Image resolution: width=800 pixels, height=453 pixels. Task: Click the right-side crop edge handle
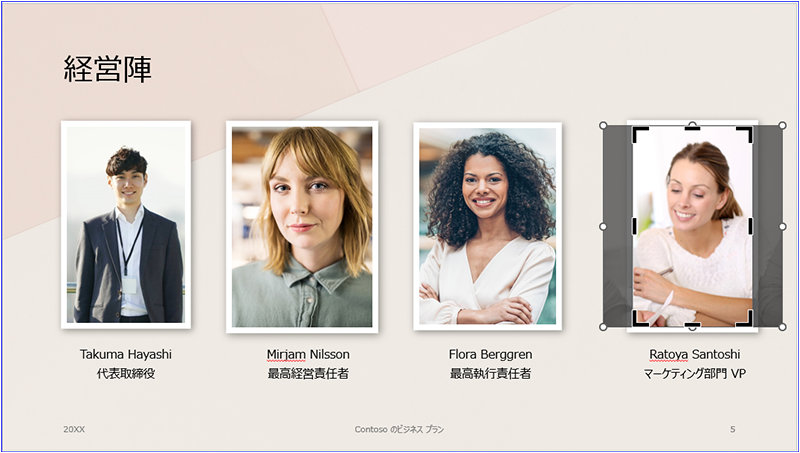click(751, 226)
